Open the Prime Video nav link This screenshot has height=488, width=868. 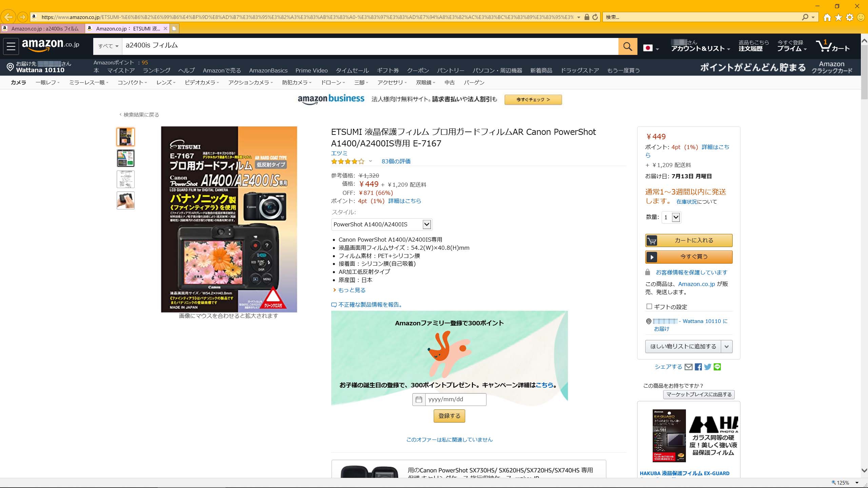click(x=311, y=70)
